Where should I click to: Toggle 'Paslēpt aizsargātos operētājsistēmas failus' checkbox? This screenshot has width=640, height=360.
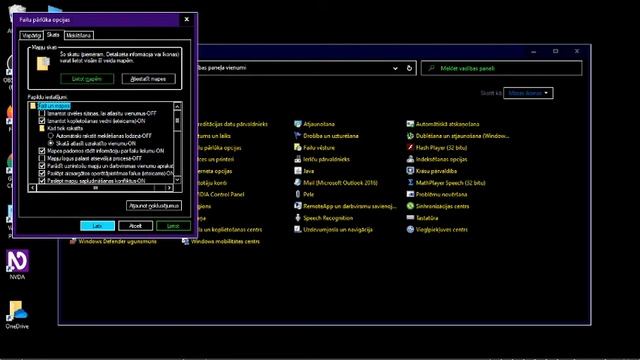(42, 173)
